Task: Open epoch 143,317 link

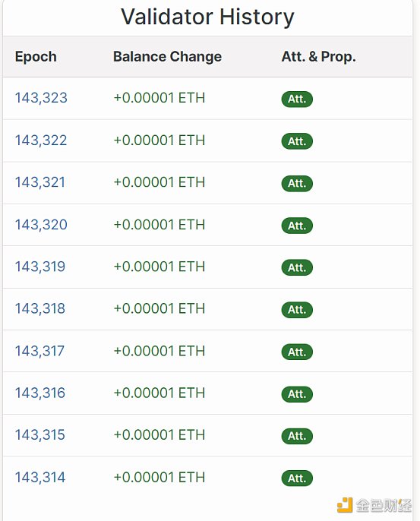Action: tap(39, 351)
